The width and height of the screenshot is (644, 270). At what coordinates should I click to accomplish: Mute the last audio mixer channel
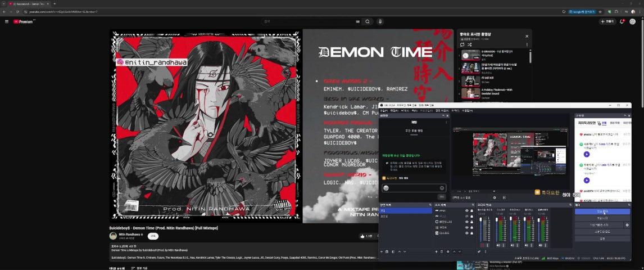541,245
